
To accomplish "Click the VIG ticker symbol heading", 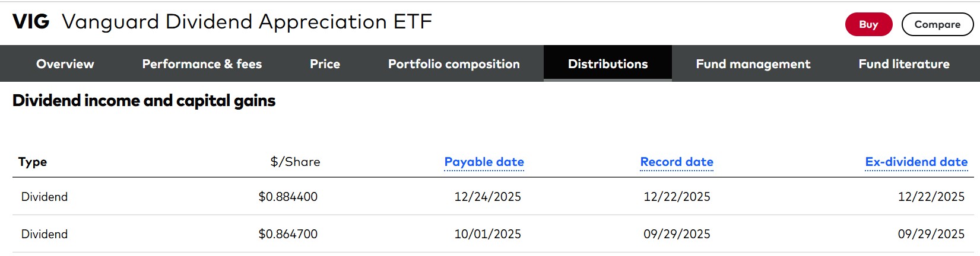I will click(x=31, y=22).
